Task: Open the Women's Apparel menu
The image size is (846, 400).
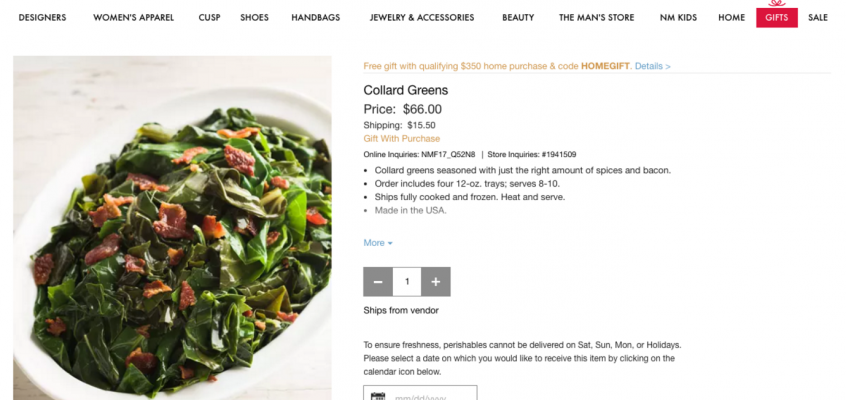Action: click(133, 18)
